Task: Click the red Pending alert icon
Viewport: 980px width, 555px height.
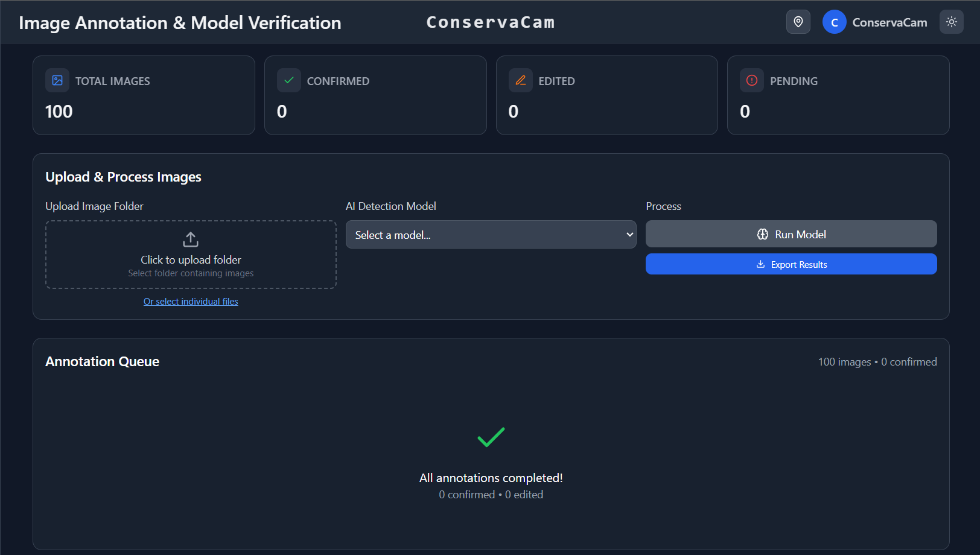Action: point(751,80)
